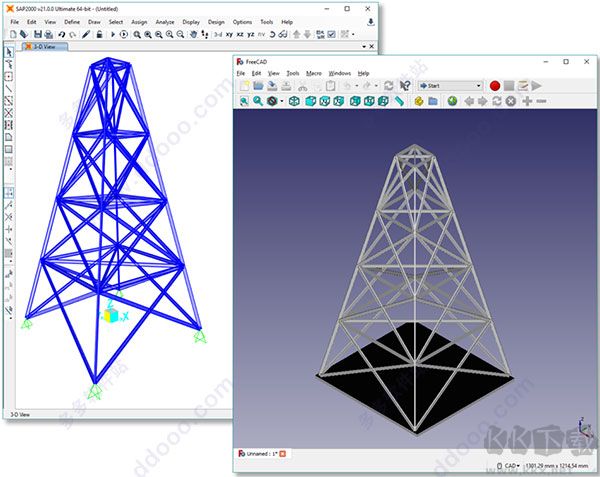The height and width of the screenshot is (477, 600).
Task: Click the Save icon in SAP2000 toolbar
Action: point(37,34)
